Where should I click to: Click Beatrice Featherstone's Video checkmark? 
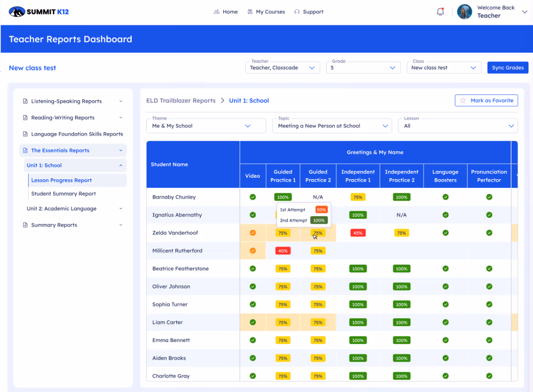(252, 268)
